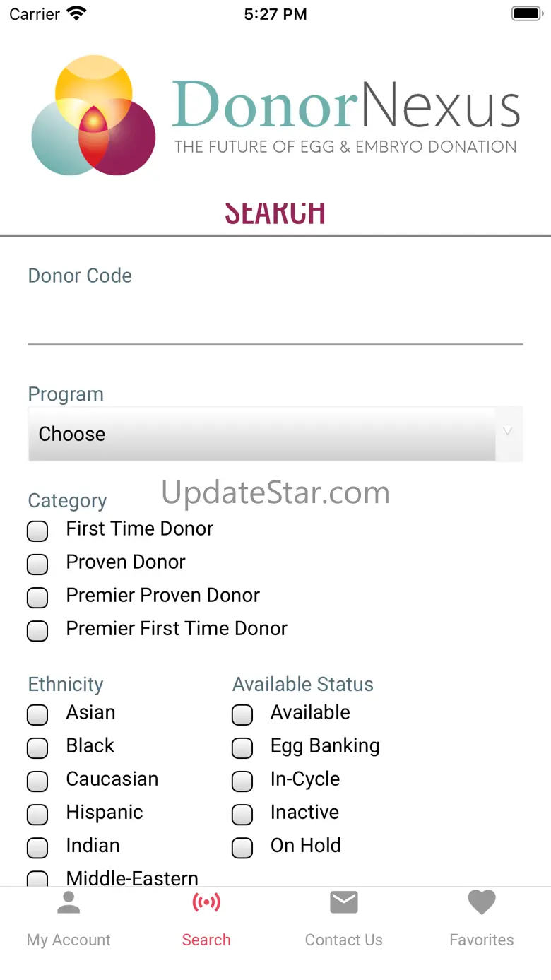Go to the My Account tab label
The width and height of the screenshot is (551, 980).
click(69, 940)
